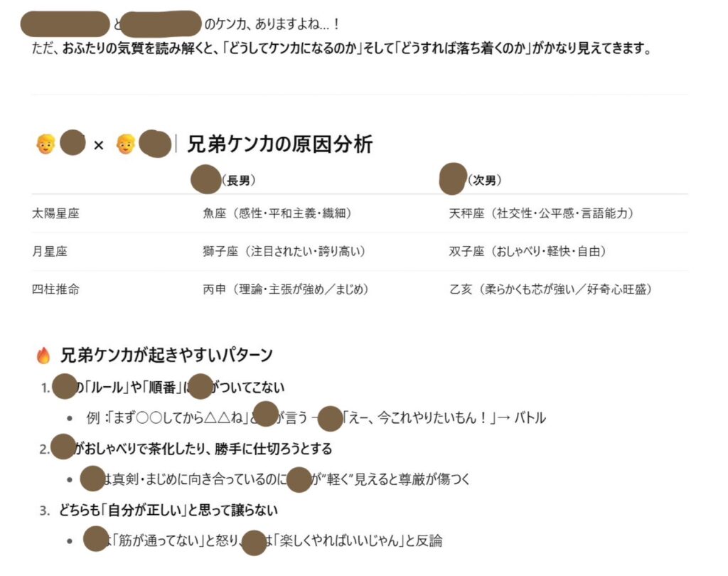Click the 月星座 row label
Screen dimensions: 728x576
pos(49,251)
